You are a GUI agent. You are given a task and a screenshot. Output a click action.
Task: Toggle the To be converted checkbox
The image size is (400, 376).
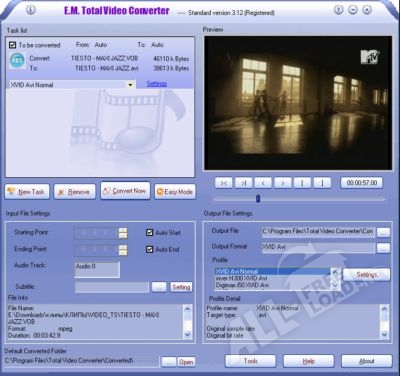(12, 45)
